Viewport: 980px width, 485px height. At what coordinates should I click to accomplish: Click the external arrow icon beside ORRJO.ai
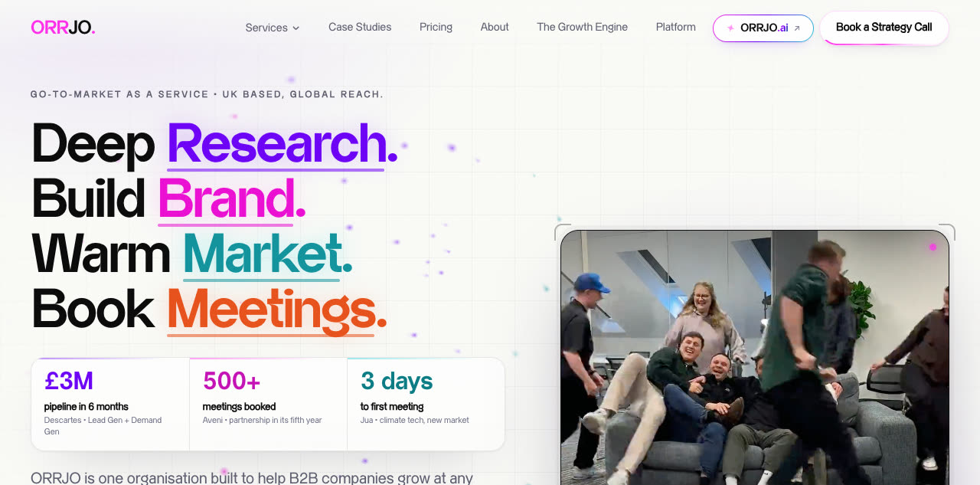797,28
